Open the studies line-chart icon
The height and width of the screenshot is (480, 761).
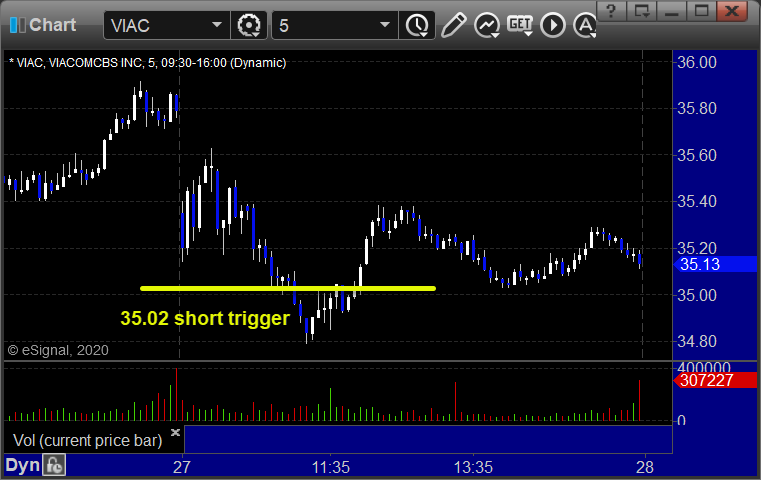coord(487,25)
